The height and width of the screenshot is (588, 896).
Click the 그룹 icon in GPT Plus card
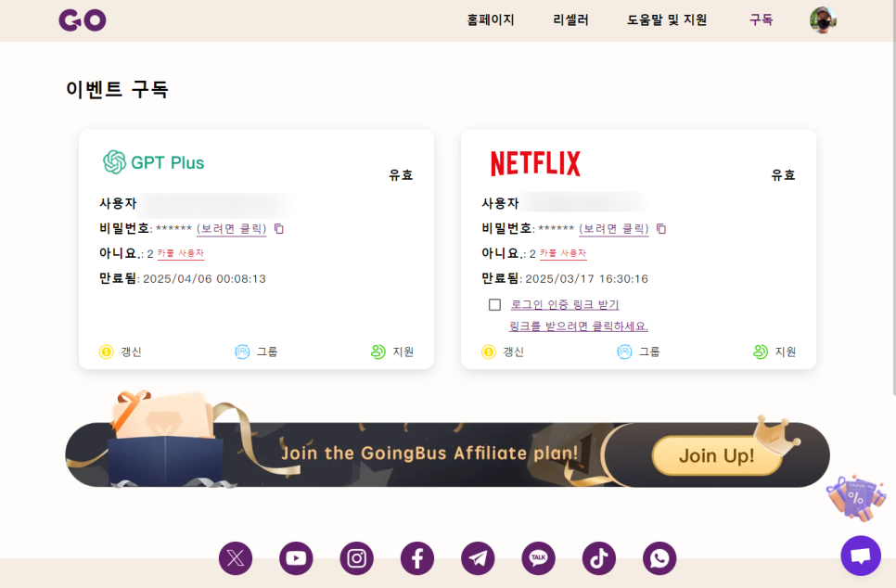(x=242, y=352)
